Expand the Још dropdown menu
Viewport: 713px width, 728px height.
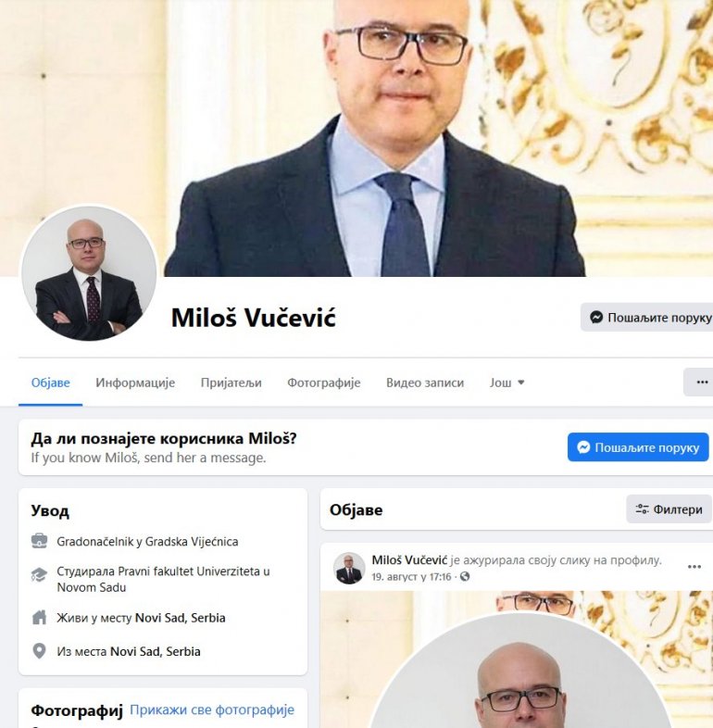pyautogui.click(x=507, y=383)
